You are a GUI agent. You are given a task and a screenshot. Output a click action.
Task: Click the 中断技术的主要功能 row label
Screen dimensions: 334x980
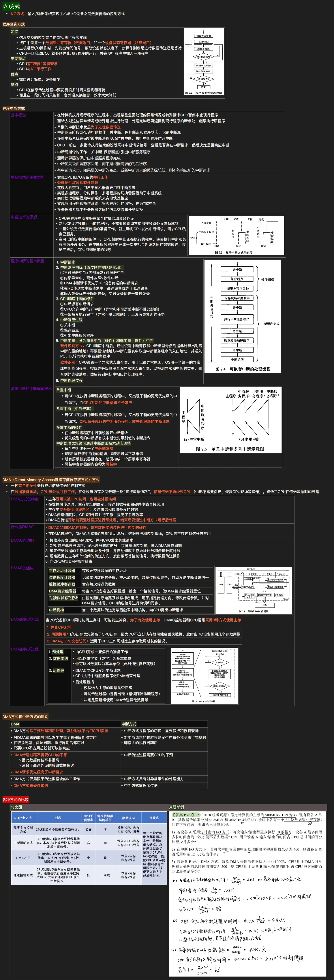[27, 177]
